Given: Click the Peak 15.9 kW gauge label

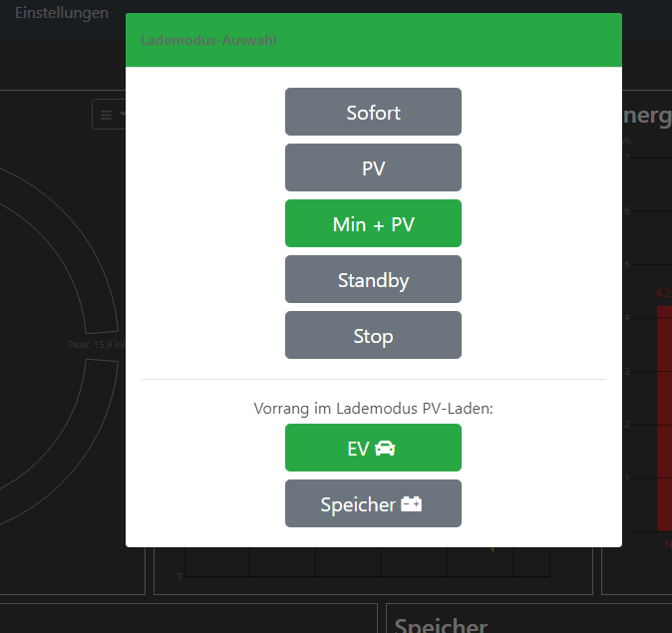Looking at the screenshot, I should click(x=96, y=345).
